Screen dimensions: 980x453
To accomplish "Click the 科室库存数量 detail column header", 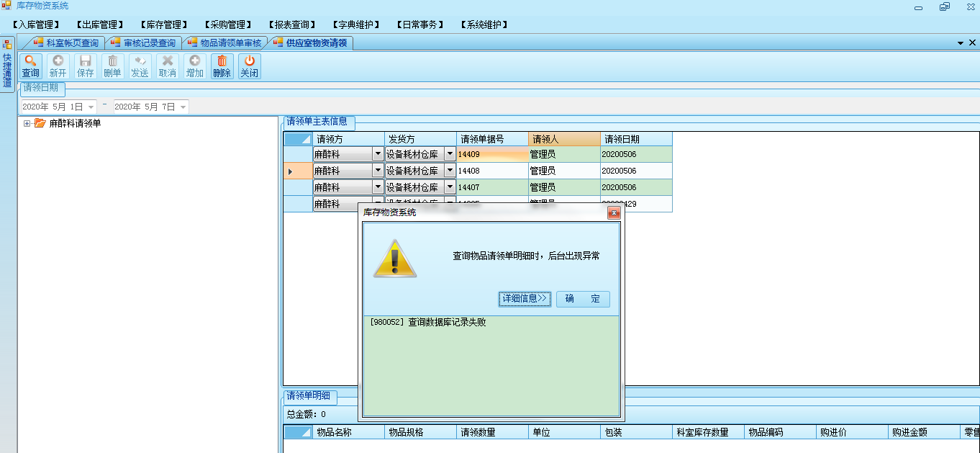I will coord(708,432).
